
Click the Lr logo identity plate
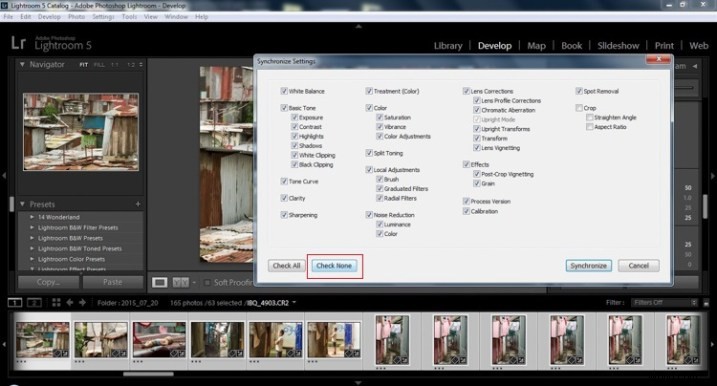19,43
